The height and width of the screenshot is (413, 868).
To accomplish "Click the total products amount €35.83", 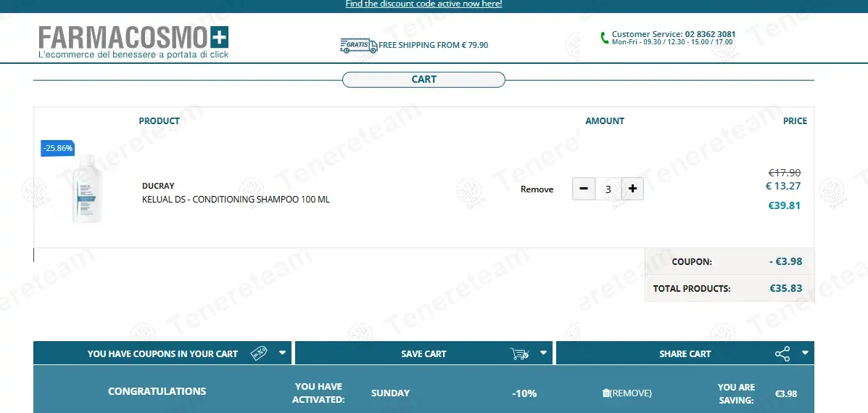I will point(785,288).
